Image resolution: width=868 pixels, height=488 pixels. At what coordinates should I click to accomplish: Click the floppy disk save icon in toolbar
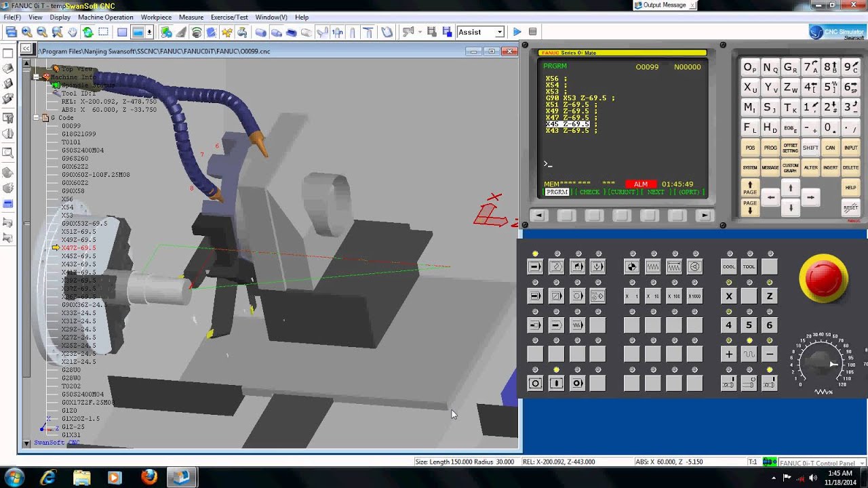(447, 32)
